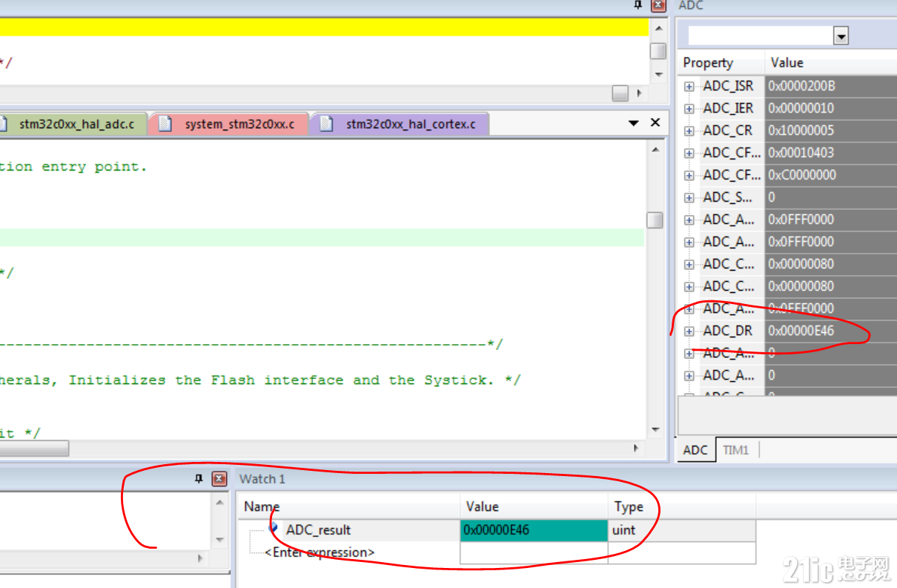Pin the bottom-left panel

pos(199,479)
